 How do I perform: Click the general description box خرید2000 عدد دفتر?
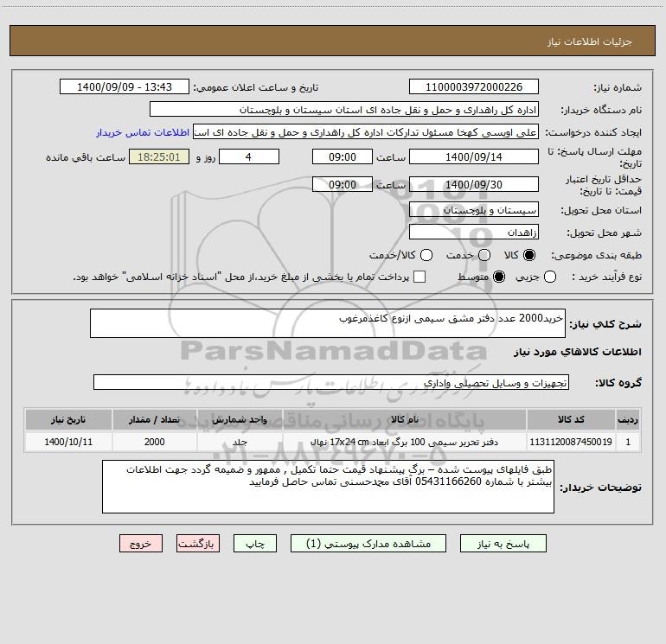coord(328,323)
